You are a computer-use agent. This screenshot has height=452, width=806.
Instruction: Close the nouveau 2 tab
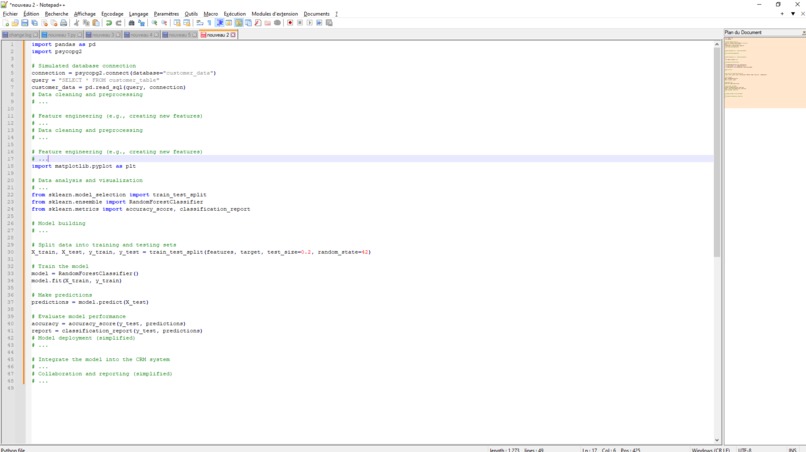(233, 35)
